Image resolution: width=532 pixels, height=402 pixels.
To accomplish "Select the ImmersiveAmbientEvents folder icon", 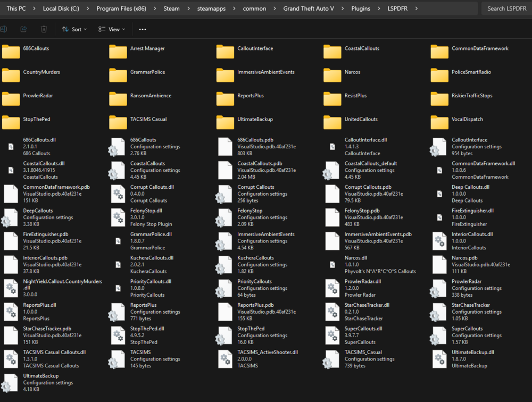I will [x=225, y=76].
